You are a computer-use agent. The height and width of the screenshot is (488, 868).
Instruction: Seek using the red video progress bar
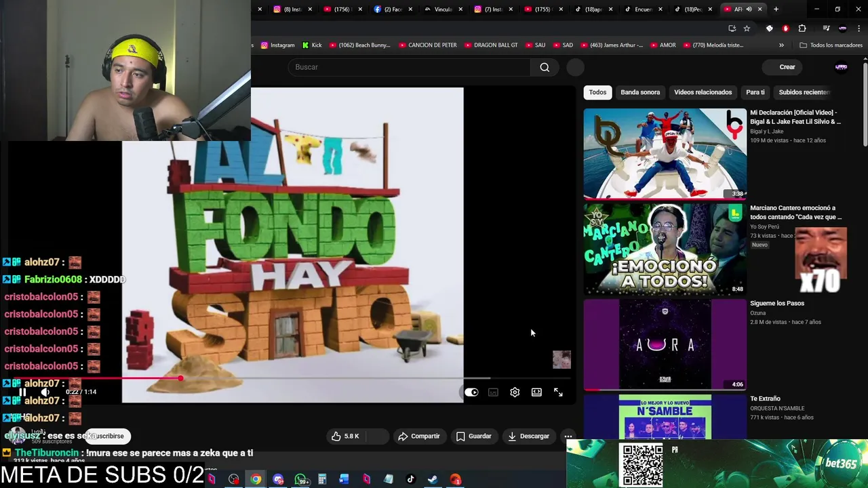(292, 378)
